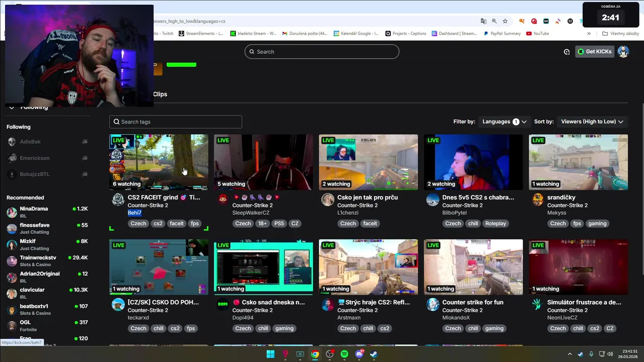Click the translate page icon in address bar
Image resolution: width=644 pixels, height=362 pixels.
coord(484,21)
